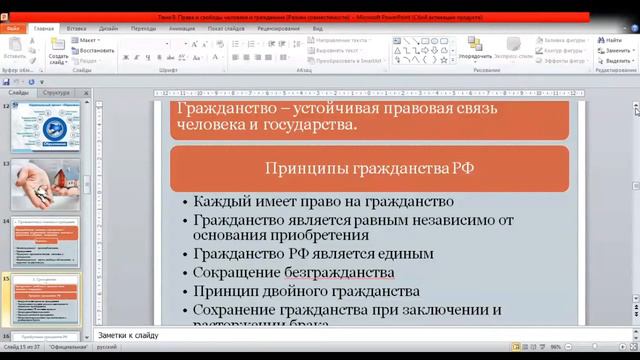Viewport: 640px width, 360px height.
Task: Open the Select (Выделить) dropdown
Action: tap(616, 61)
